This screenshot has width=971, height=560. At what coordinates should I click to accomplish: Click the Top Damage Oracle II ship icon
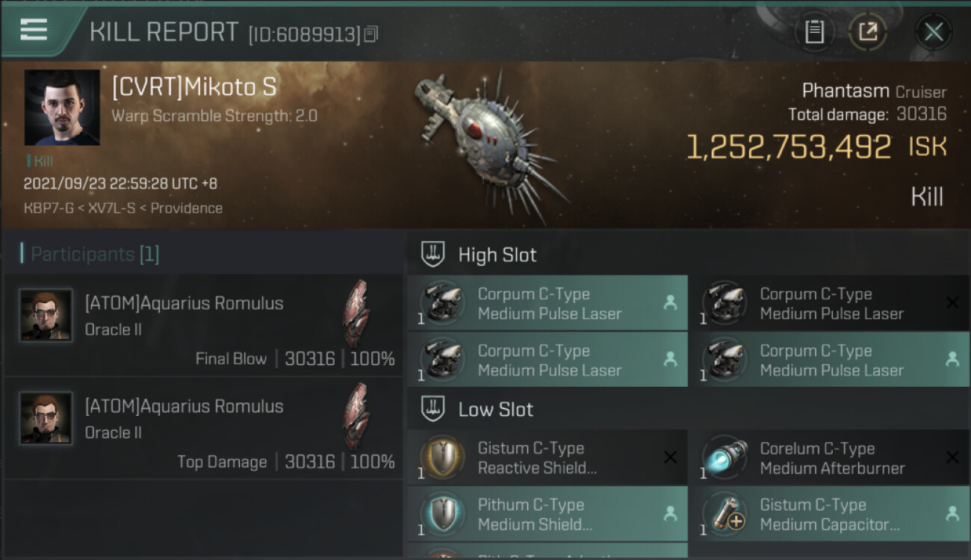click(x=356, y=417)
